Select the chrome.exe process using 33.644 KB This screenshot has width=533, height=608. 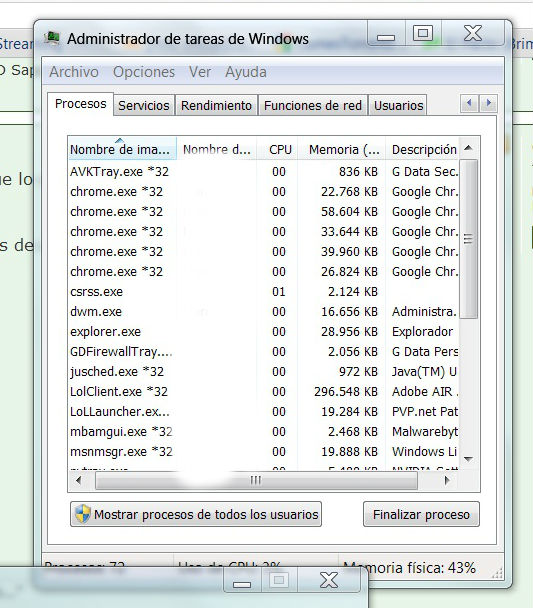coord(263,231)
